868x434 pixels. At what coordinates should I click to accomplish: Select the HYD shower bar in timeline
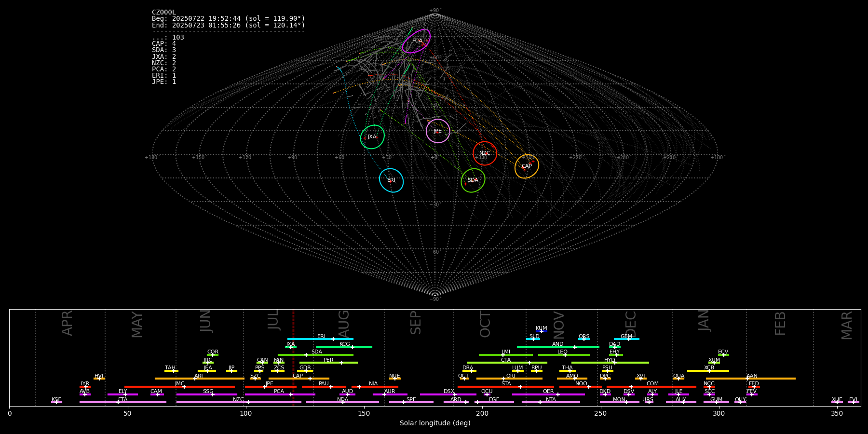[610, 363]
